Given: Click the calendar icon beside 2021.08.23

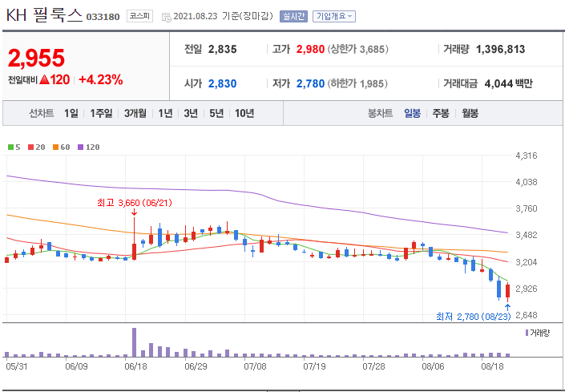Looking at the screenshot, I should [167, 17].
